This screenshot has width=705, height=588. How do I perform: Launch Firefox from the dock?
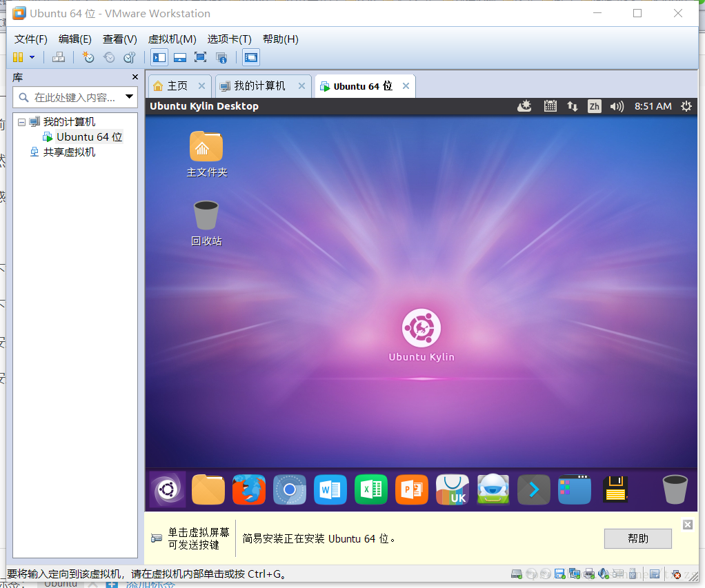click(x=248, y=489)
